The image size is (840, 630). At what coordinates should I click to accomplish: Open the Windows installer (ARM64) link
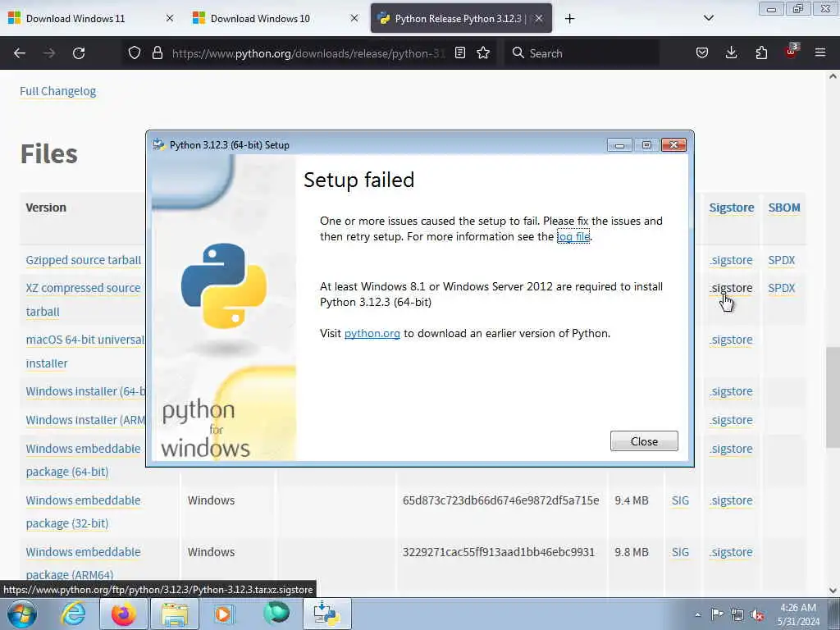point(85,420)
